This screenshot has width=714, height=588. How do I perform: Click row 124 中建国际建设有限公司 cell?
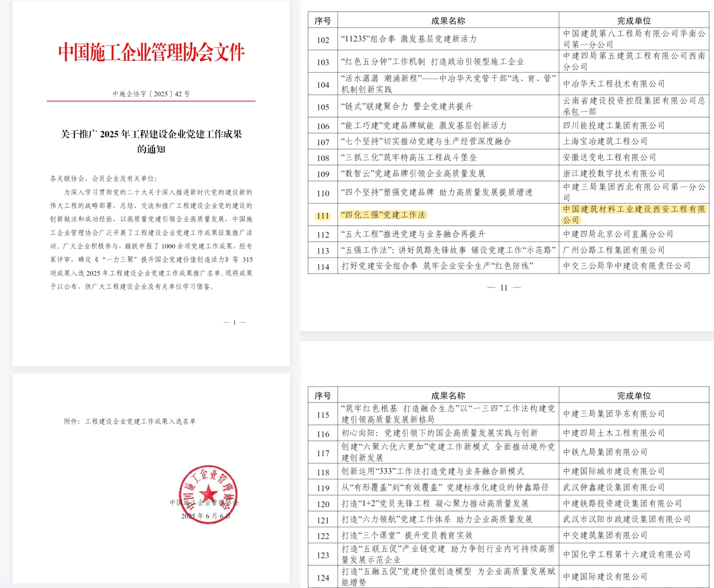(x=605, y=577)
